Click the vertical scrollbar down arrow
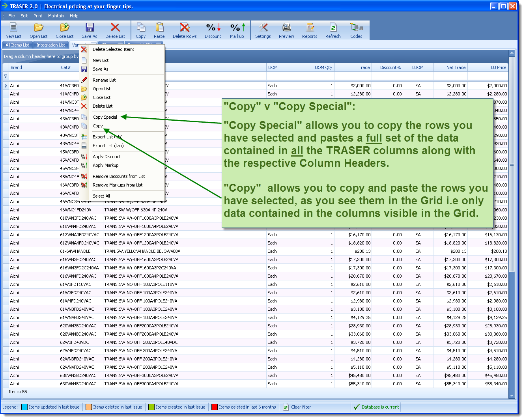This screenshot has height=420, width=525. (512, 396)
